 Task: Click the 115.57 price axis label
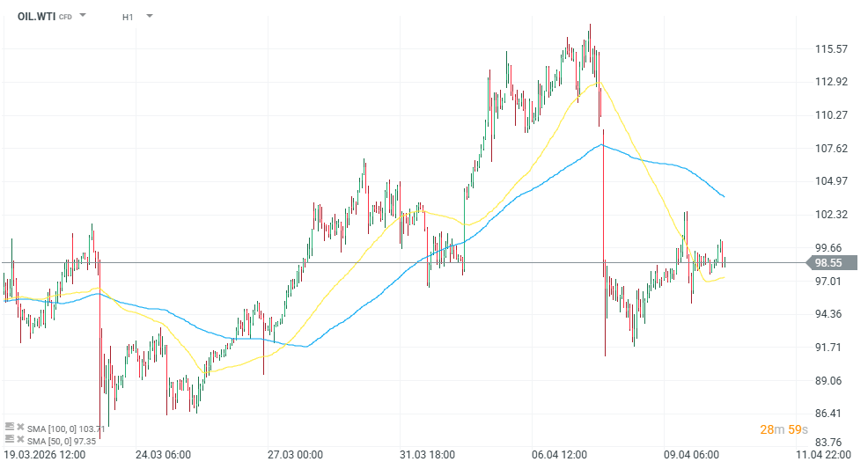click(831, 49)
